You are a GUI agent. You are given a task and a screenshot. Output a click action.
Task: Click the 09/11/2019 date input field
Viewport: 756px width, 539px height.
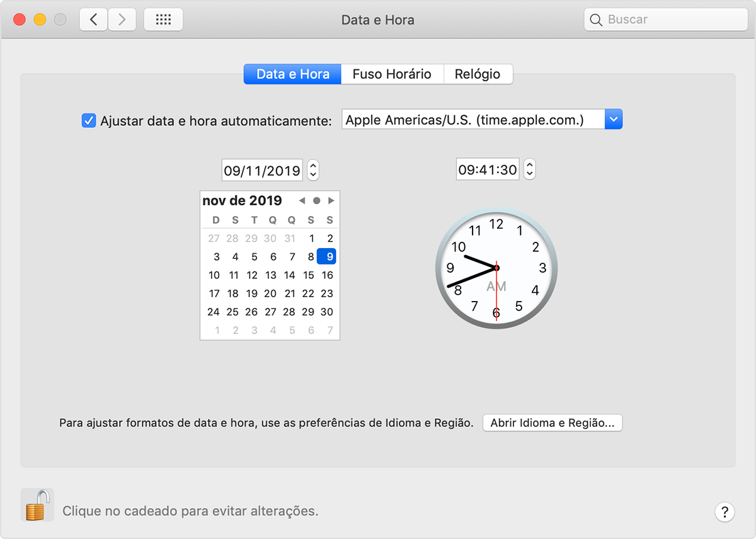[262, 170]
